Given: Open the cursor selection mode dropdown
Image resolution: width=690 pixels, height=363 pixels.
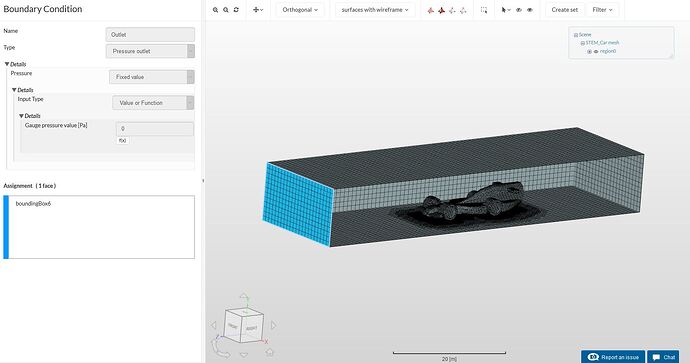Looking at the screenshot, I should 506,10.
